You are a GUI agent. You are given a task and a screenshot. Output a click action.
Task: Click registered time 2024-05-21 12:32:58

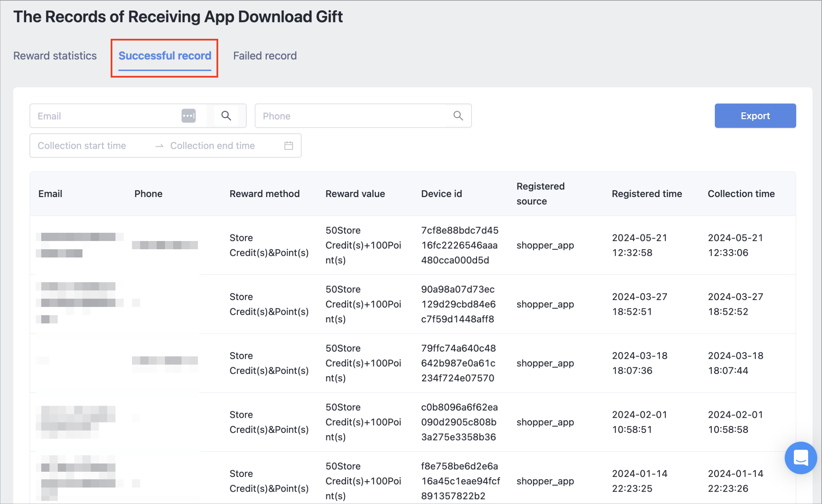[x=640, y=245]
